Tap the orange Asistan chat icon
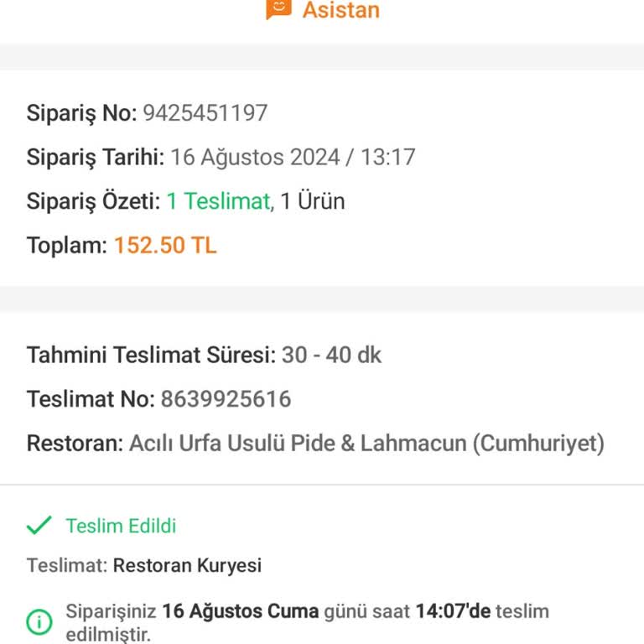The height and width of the screenshot is (644, 644). click(x=278, y=8)
